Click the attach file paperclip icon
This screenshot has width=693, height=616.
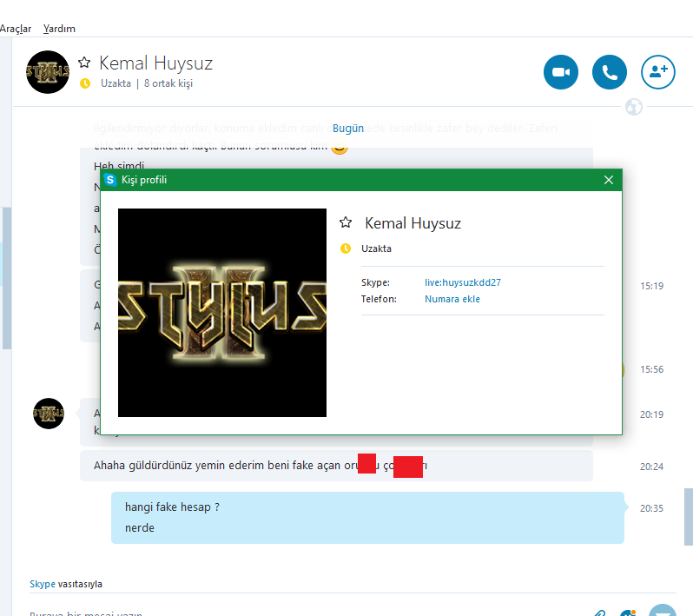click(599, 613)
